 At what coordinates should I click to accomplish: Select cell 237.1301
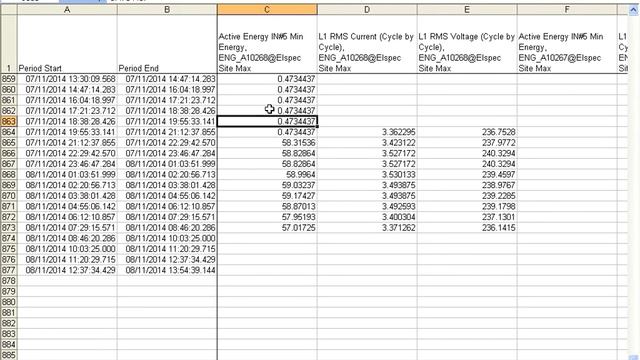coord(467,217)
